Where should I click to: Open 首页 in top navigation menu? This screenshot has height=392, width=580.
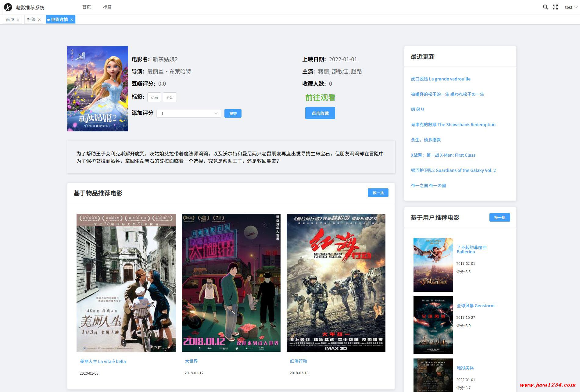(x=87, y=7)
